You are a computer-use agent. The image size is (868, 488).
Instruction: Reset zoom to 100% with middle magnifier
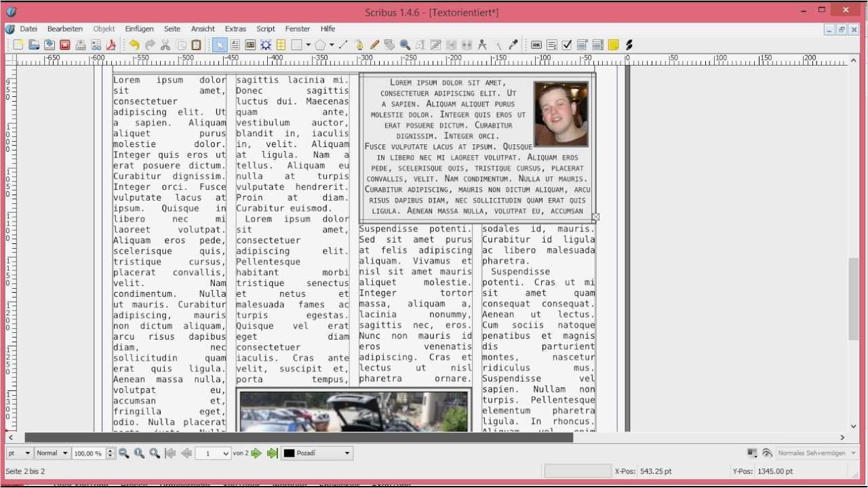click(x=139, y=453)
